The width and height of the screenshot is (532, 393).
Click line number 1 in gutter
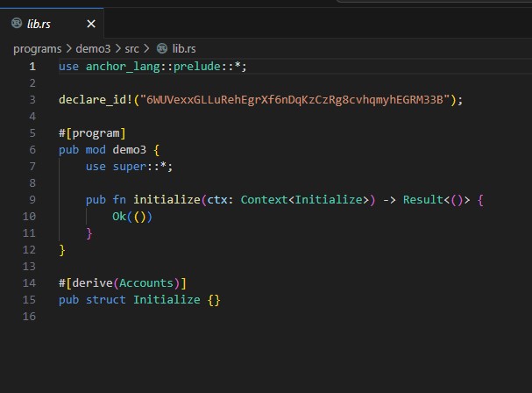pyautogui.click(x=32, y=67)
